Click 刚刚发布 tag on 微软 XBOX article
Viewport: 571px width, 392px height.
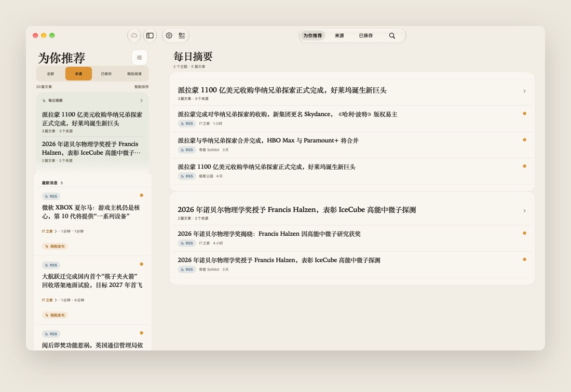click(55, 246)
